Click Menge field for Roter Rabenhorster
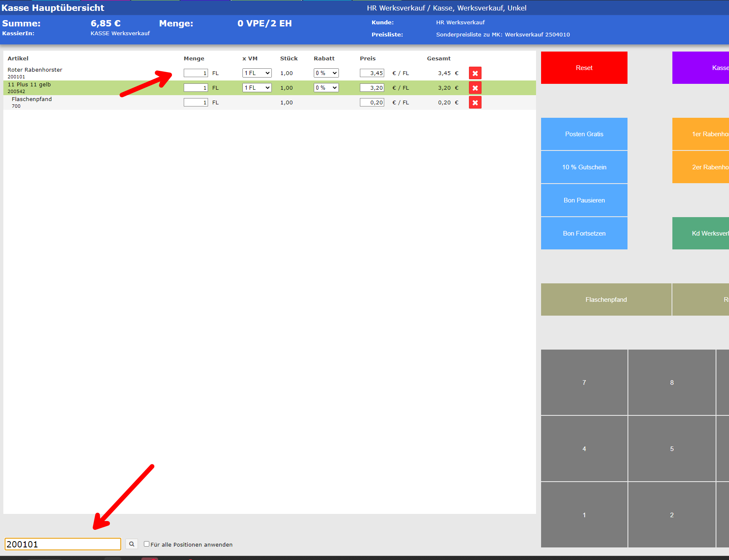 195,73
